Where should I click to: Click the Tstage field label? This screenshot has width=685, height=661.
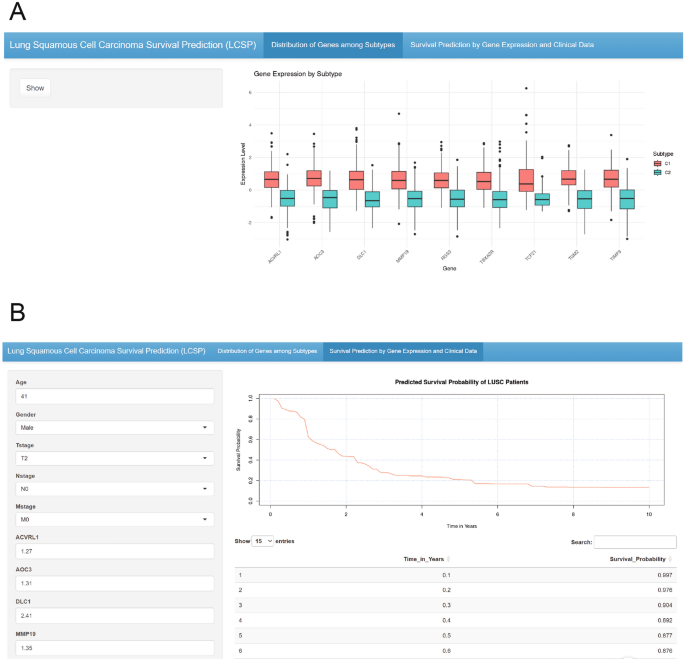click(25, 445)
